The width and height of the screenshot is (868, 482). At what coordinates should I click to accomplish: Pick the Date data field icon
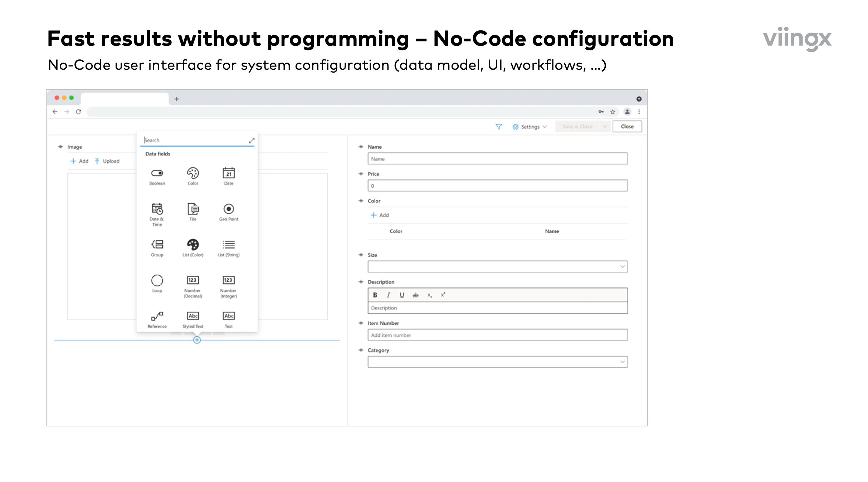pos(229,173)
